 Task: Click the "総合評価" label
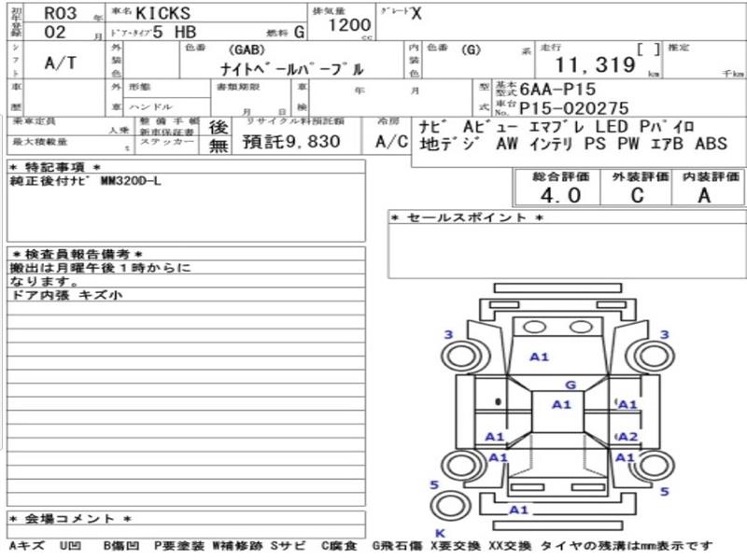pos(561,176)
